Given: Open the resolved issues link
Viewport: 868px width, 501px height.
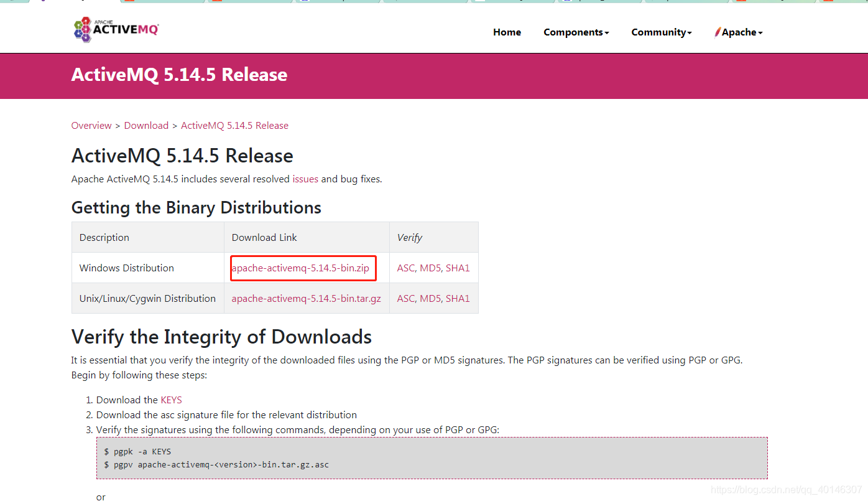Looking at the screenshot, I should pos(305,179).
